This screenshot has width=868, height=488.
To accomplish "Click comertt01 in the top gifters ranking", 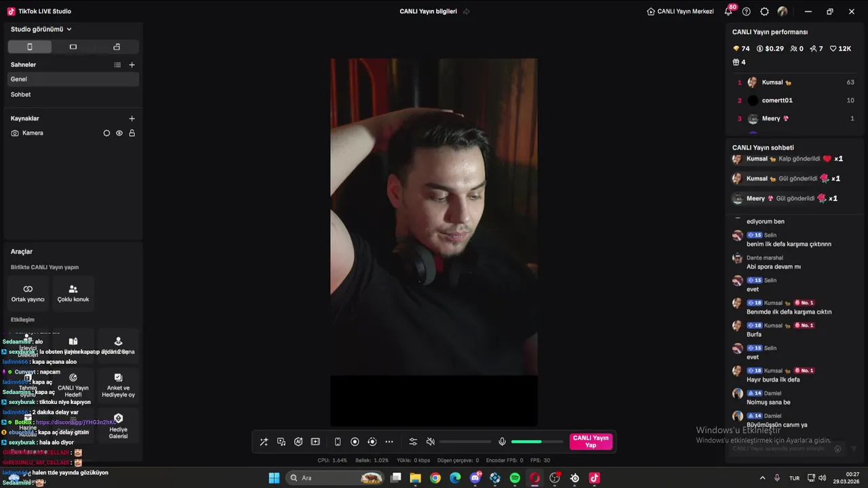I will point(777,100).
